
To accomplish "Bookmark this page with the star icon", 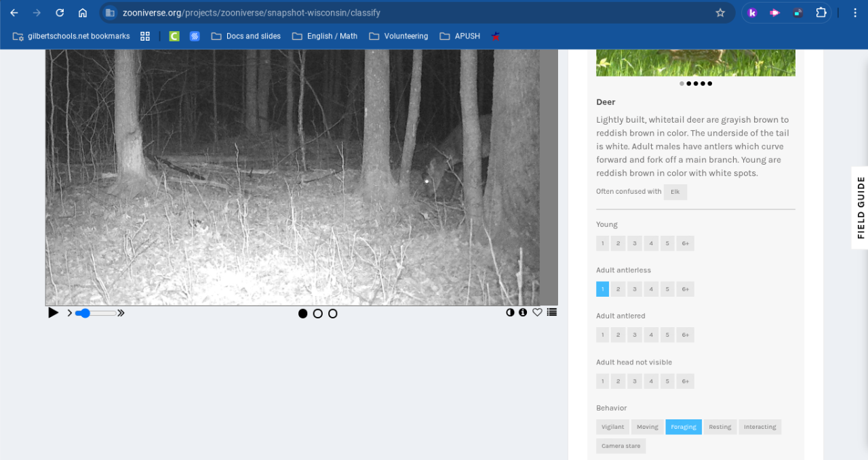I will (720, 13).
